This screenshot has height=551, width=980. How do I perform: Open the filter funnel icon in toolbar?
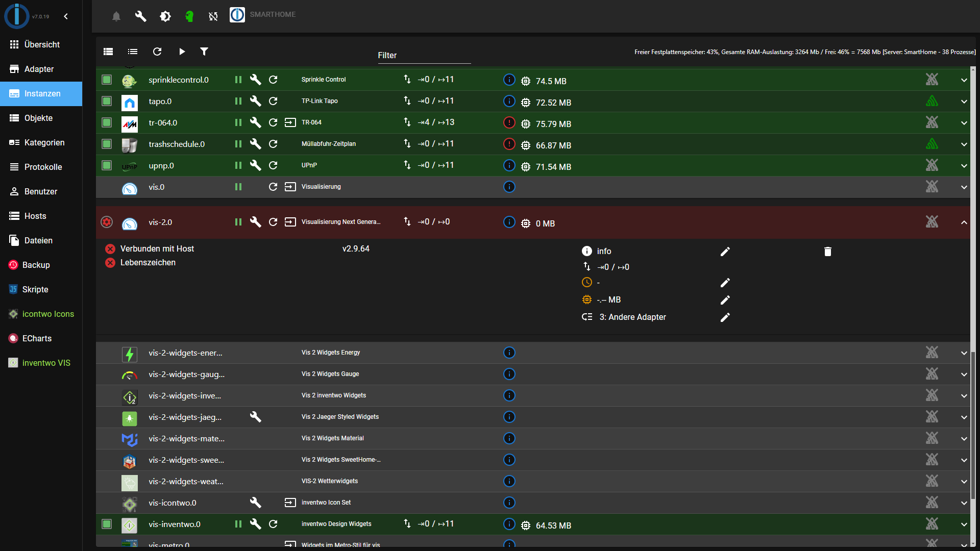(204, 52)
